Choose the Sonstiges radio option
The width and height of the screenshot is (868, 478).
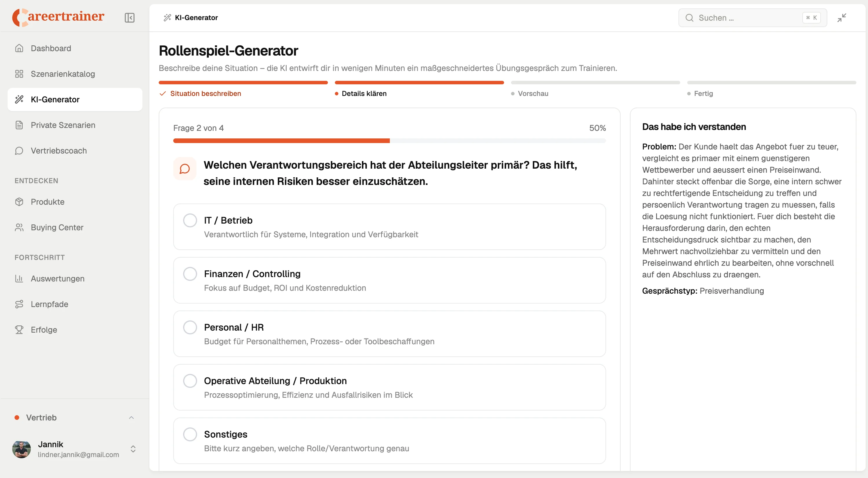190,434
